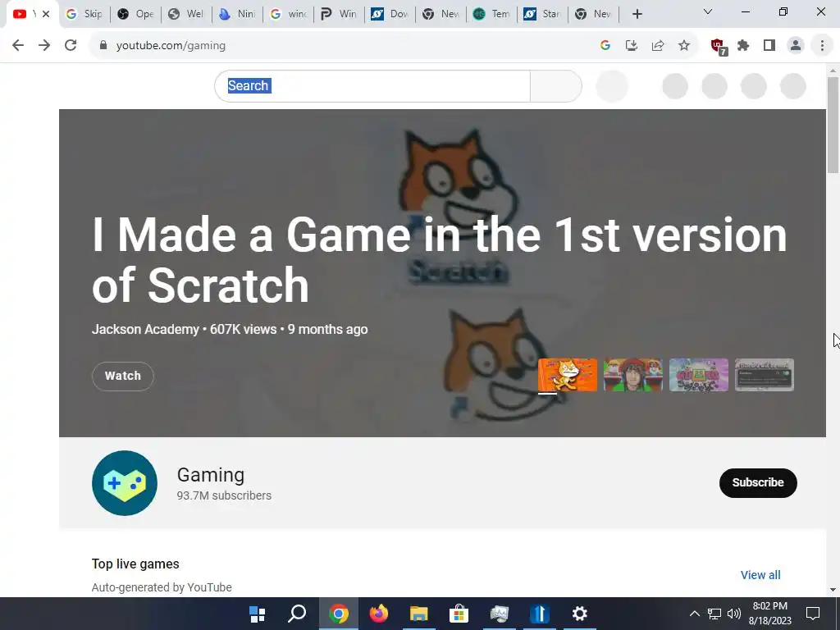Switch to the Dow tab
Viewport: 840px width, 630px height.
pyautogui.click(x=390, y=14)
